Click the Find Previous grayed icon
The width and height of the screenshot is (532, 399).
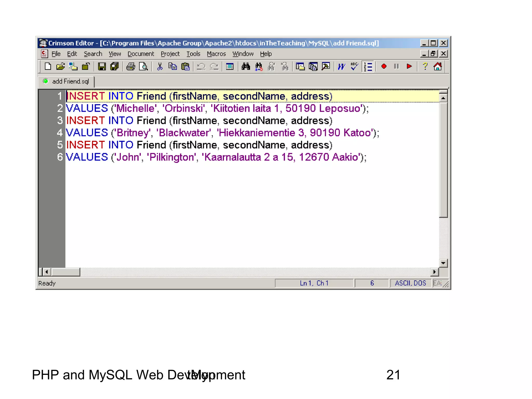click(284, 66)
